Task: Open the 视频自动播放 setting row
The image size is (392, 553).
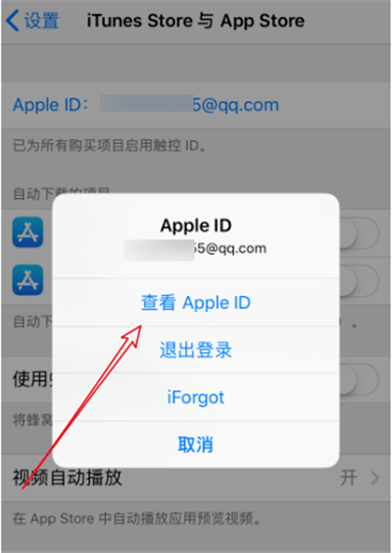Action: point(196,478)
